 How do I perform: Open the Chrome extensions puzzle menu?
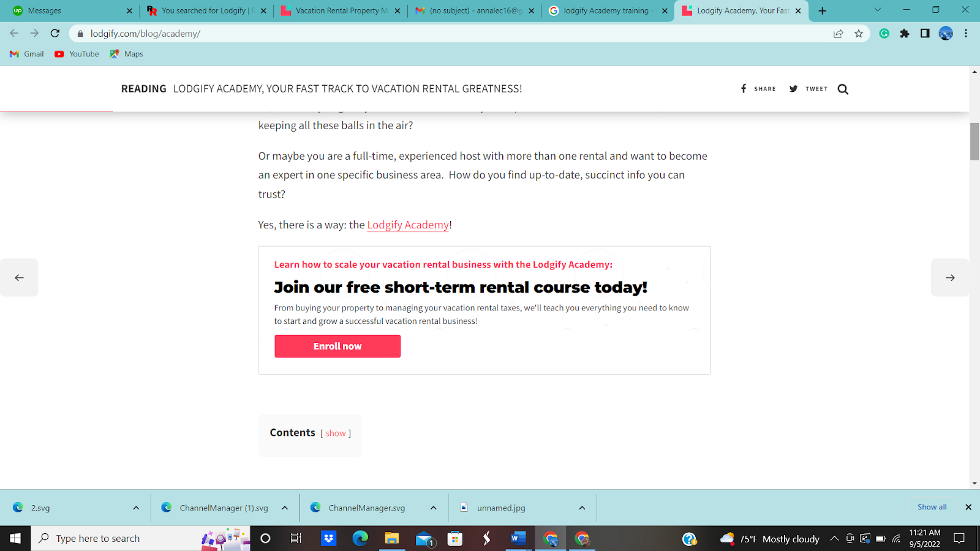tap(905, 34)
